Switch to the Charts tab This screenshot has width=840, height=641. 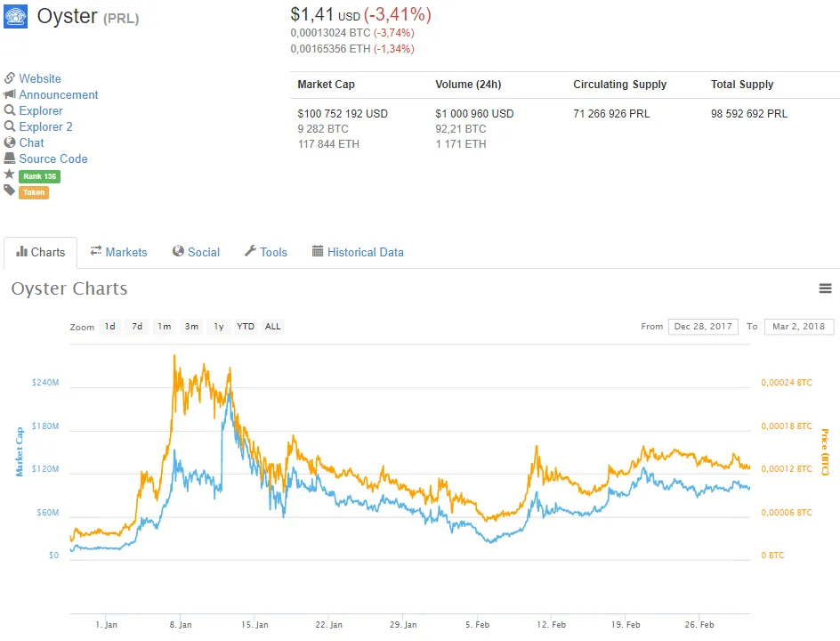(41, 253)
